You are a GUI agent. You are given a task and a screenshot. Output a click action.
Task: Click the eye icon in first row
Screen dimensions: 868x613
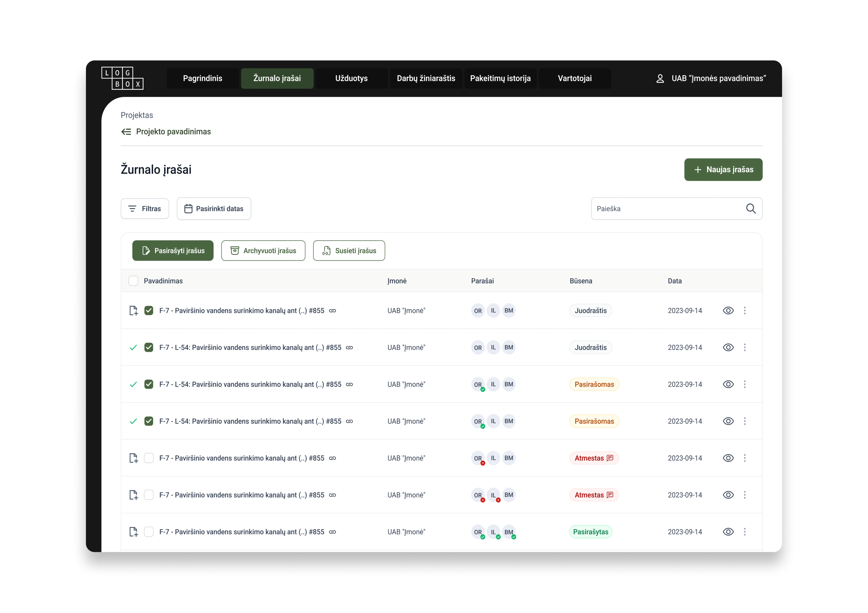tap(728, 311)
